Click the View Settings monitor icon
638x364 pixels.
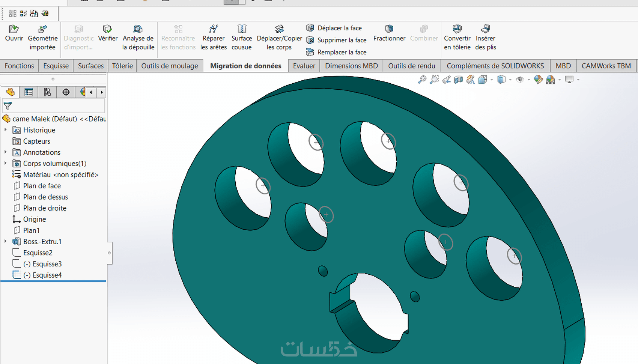click(x=569, y=80)
